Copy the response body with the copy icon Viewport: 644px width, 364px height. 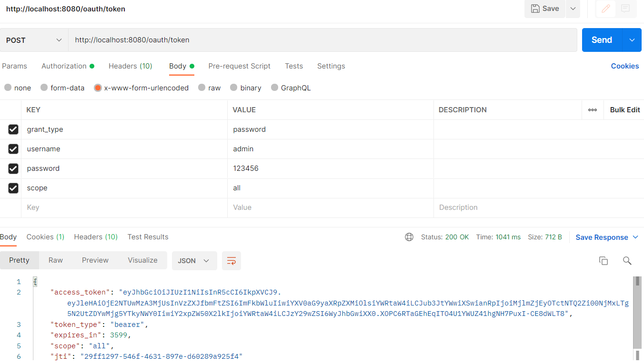[x=604, y=261]
